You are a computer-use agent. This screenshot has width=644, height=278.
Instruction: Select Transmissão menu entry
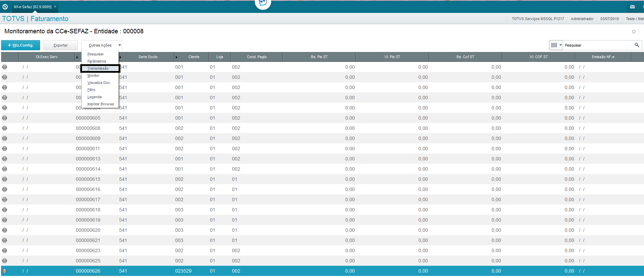pos(100,68)
